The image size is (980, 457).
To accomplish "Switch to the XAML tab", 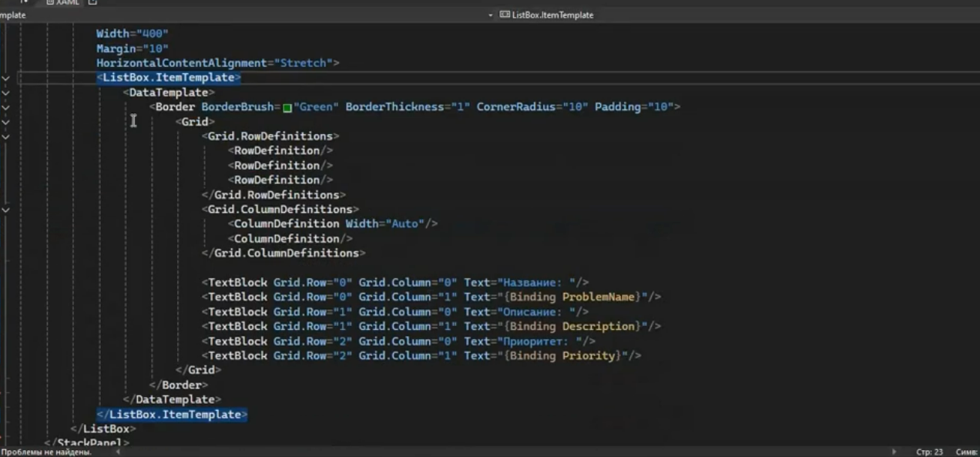I will tap(62, 3).
